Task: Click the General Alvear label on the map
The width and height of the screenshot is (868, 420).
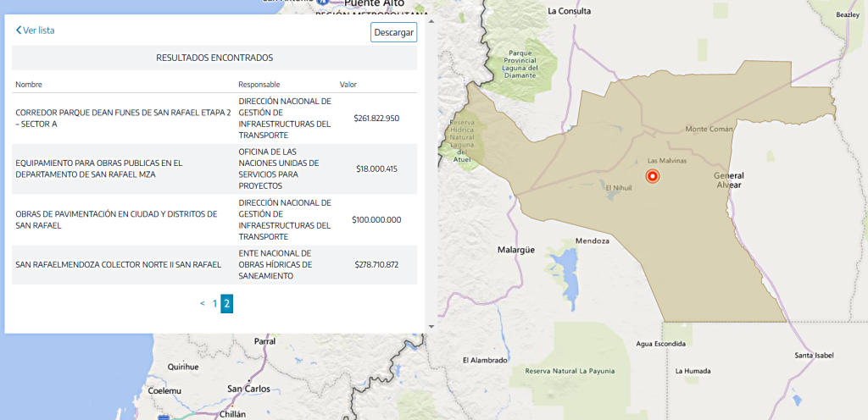Action: tap(728, 180)
